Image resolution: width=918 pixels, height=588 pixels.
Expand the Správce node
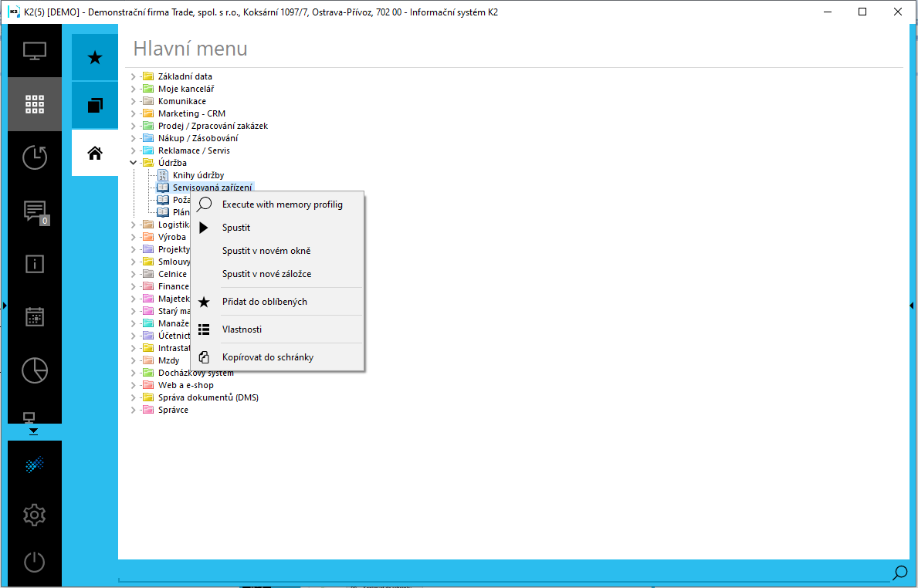(x=134, y=411)
